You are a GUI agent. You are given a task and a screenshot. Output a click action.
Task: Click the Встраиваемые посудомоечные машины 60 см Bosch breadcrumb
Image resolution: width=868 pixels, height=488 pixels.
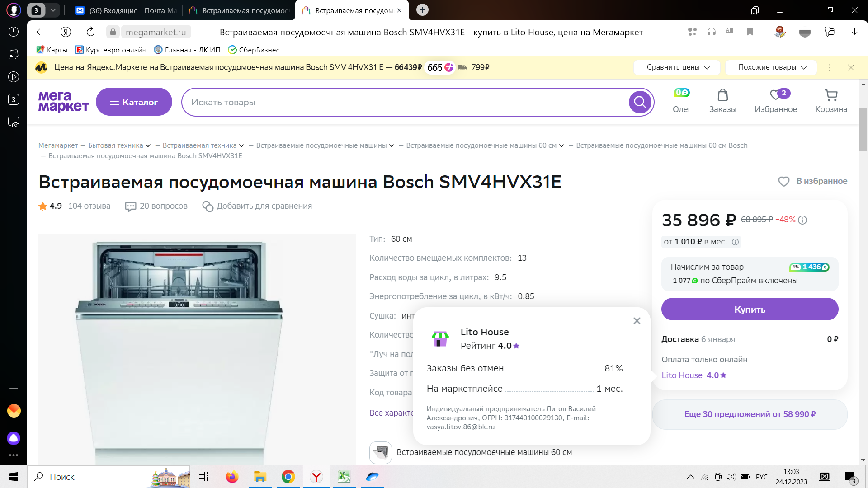click(662, 145)
